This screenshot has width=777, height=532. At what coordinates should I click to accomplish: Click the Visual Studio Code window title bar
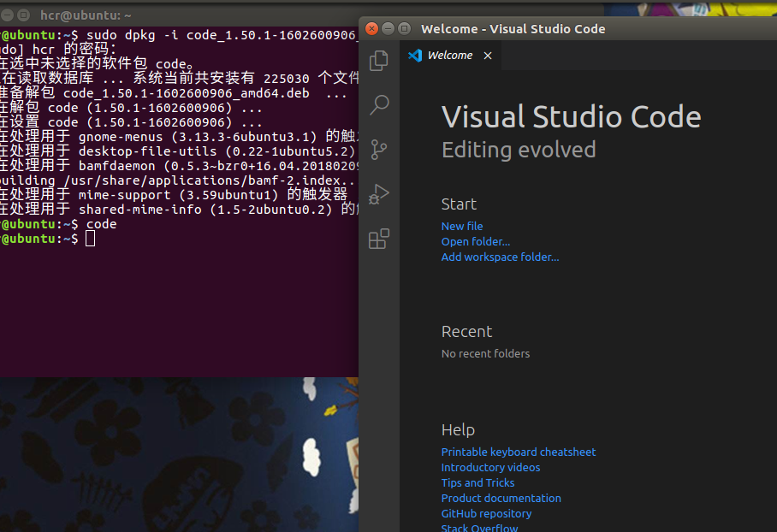tap(568, 29)
